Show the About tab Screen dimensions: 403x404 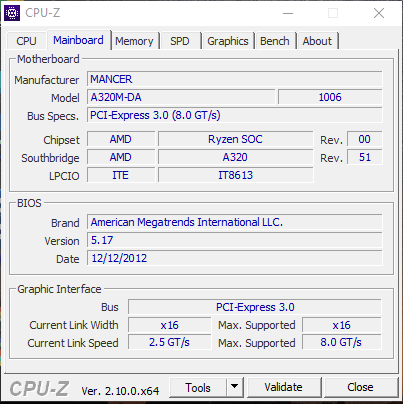[317, 41]
